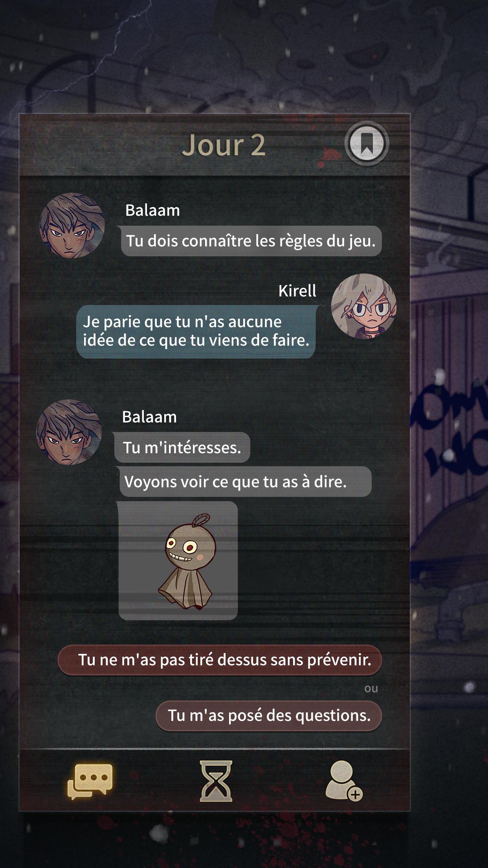
Task: Tap the "ou" separator between reply choices
Action: tap(371, 688)
